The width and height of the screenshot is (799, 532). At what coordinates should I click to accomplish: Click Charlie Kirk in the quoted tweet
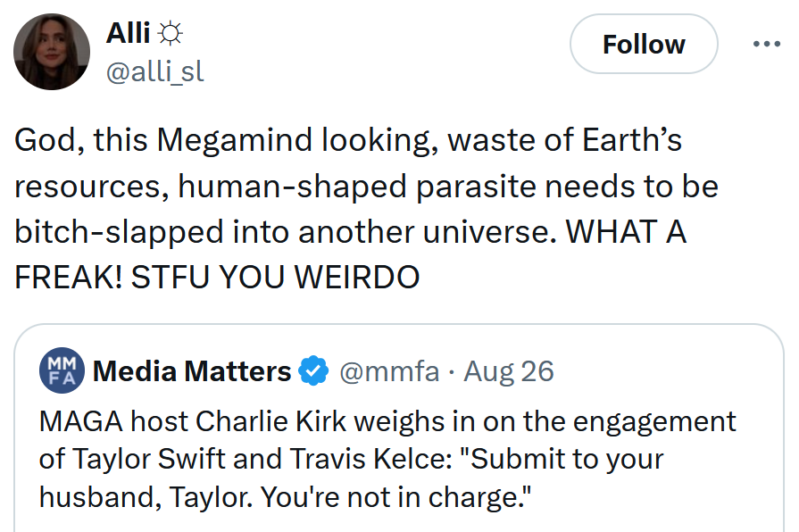click(x=272, y=421)
